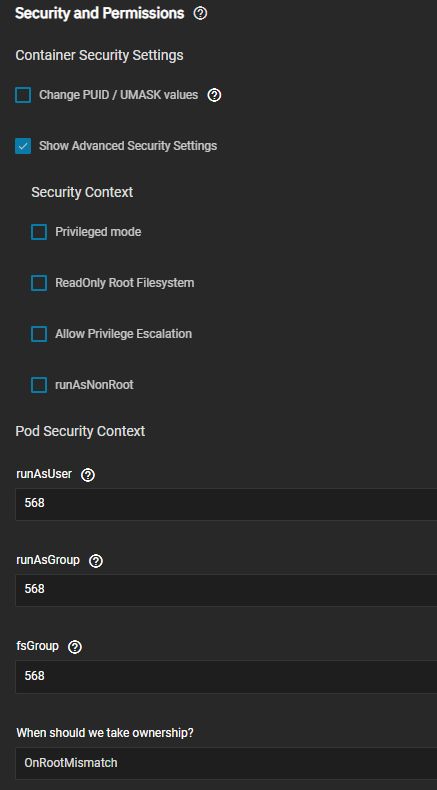The image size is (437, 790).
Task: Focus the runAsGroup input field
Action: (x=226, y=590)
